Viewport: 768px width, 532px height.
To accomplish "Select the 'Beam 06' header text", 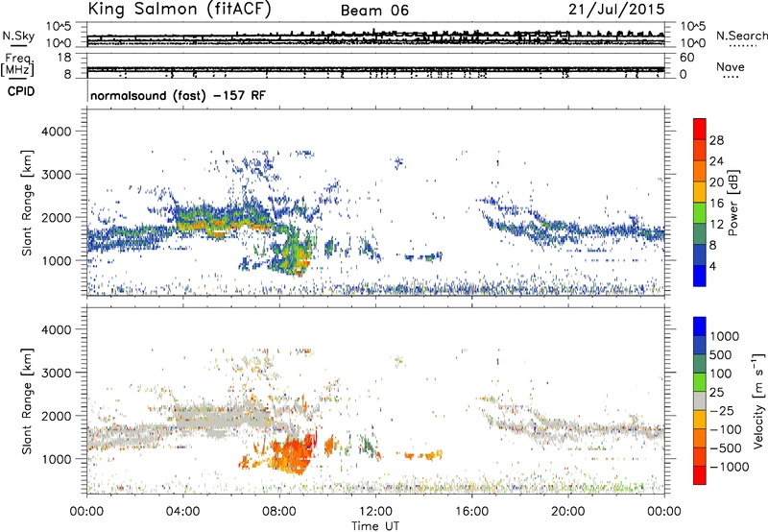I will [x=374, y=11].
